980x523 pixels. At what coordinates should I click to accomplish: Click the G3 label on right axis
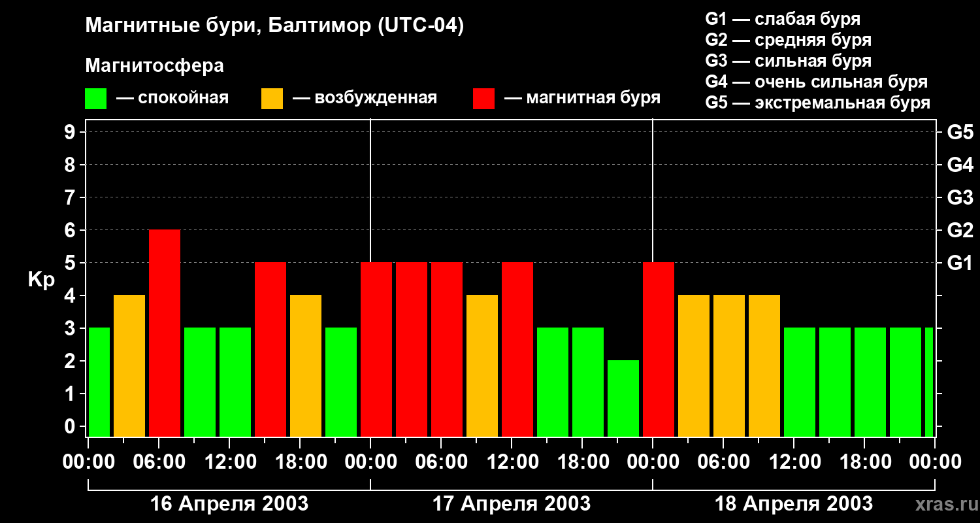[960, 197]
